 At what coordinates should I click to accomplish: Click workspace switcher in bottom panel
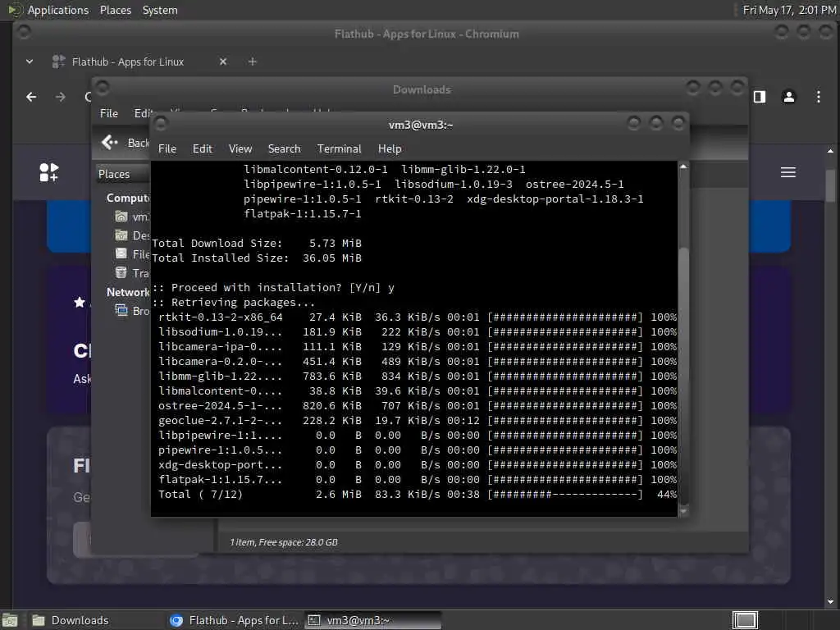click(x=745, y=620)
